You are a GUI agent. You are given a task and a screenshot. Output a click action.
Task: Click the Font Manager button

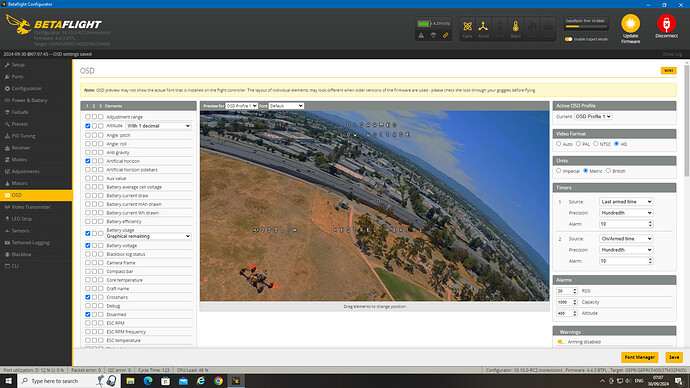pos(639,357)
